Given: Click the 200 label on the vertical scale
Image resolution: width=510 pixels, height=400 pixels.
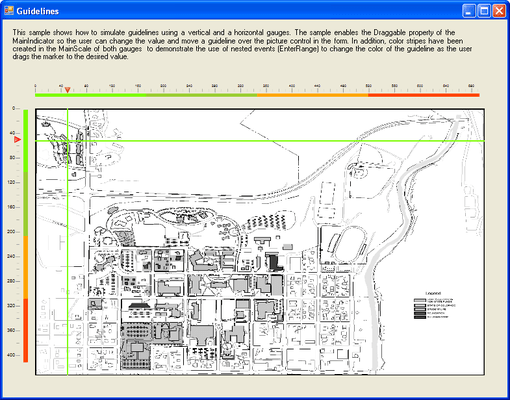Looking at the screenshot, I should tap(11, 232).
